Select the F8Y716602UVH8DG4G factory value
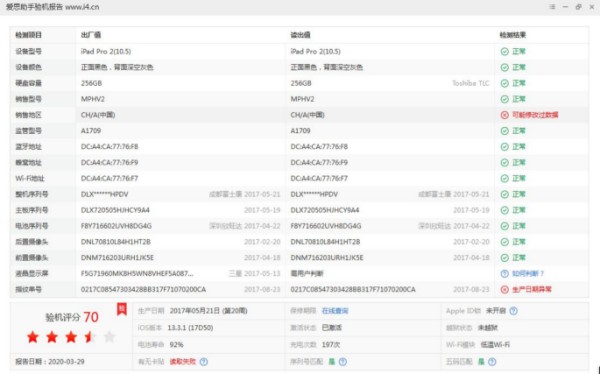Screen dimensions: 600x374 (116, 226)
